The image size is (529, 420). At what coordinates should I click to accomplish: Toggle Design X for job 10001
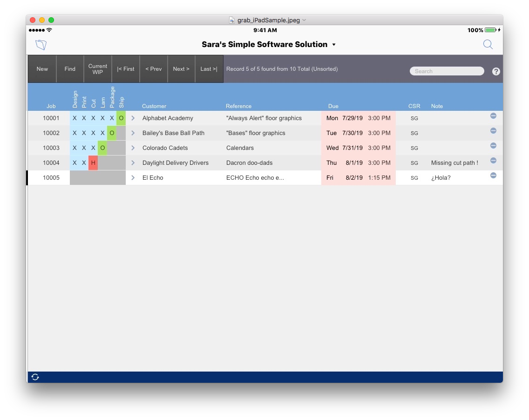coord(75,118)
